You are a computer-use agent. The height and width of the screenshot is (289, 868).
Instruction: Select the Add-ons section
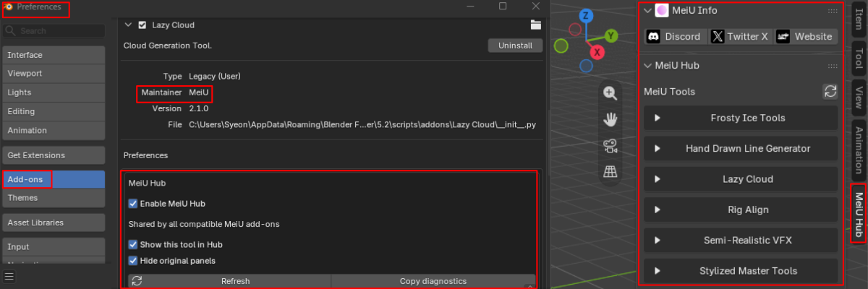[56, 179]
